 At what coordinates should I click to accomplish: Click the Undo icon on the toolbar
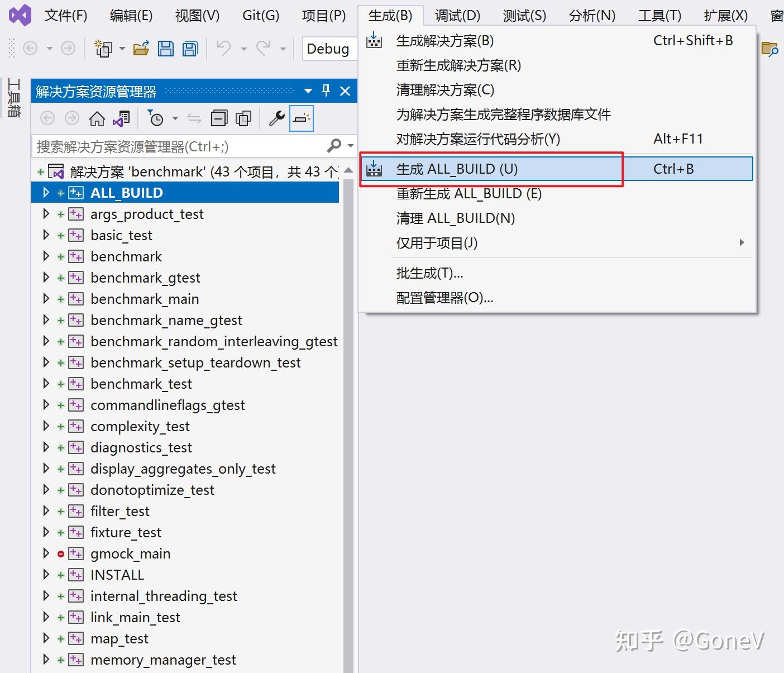223,49
